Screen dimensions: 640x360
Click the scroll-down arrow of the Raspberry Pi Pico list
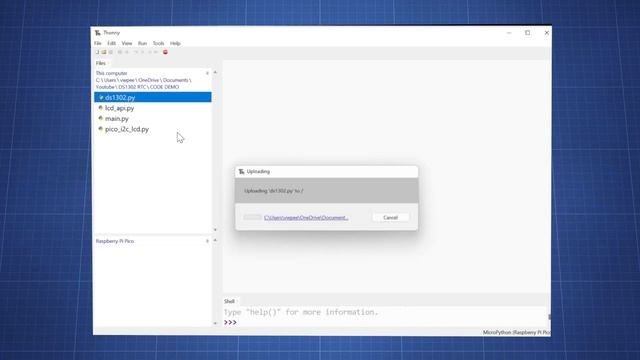pos(215,323)
